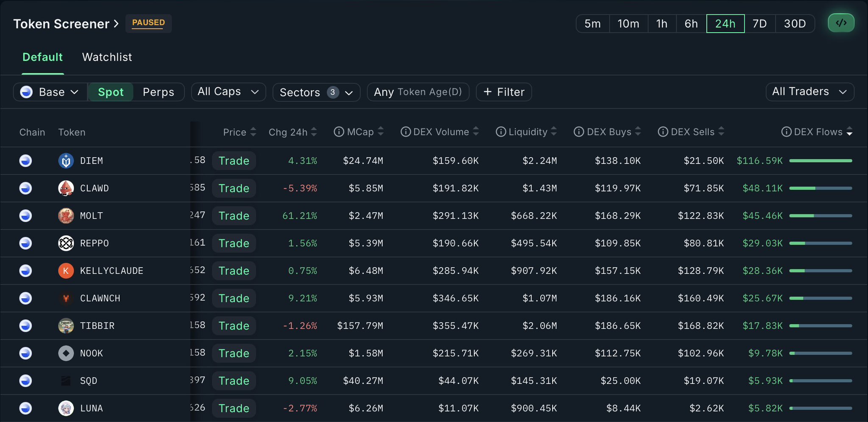This screenshot has height=422, width=868.
Task: Switch market type to Perps
Action: 158,92
